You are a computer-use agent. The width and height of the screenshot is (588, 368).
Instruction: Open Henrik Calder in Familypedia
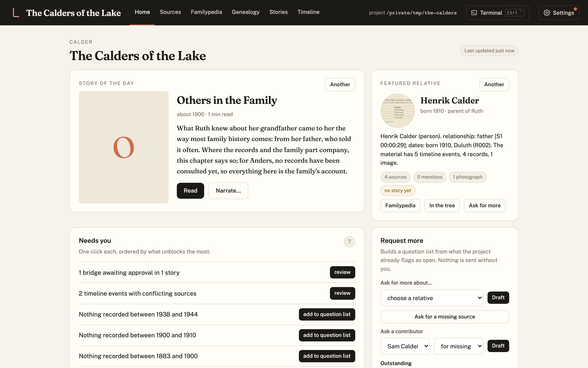400,205
